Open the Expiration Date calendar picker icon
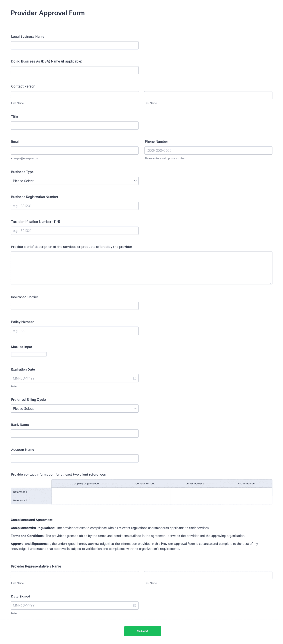Viewport: 283px width, 644px height. (x=135, y=378)
